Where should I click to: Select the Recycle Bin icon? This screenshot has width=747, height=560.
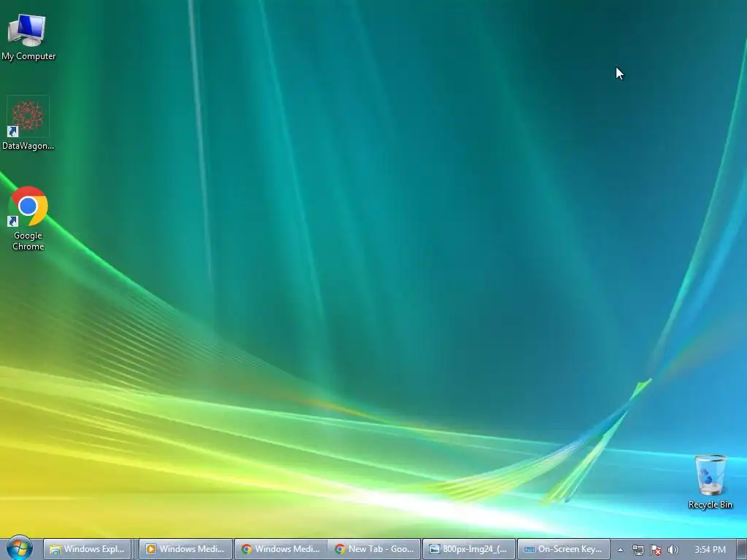(x=710, y=482)
